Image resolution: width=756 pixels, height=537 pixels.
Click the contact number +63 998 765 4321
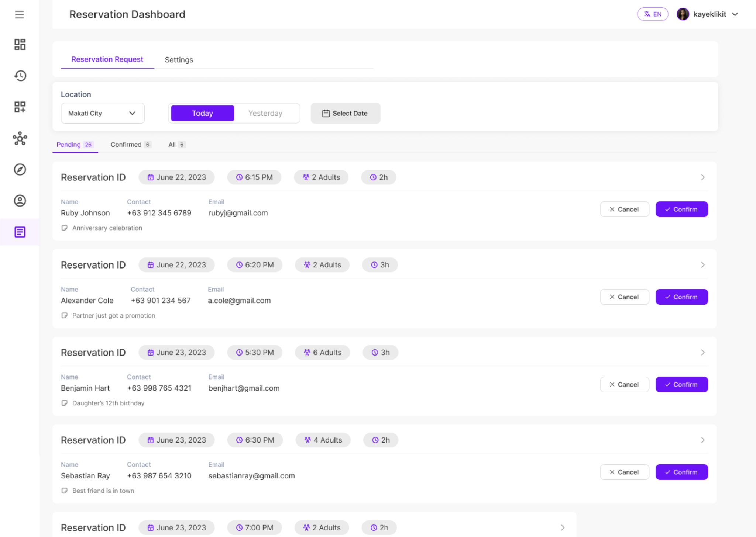tap(159, 388)
